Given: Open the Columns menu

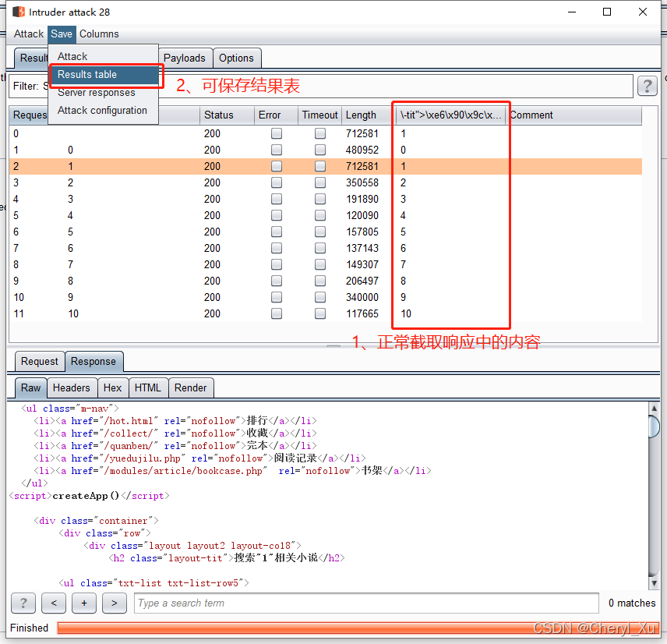Looking at the screenshot, I should (x=99, y=34).
